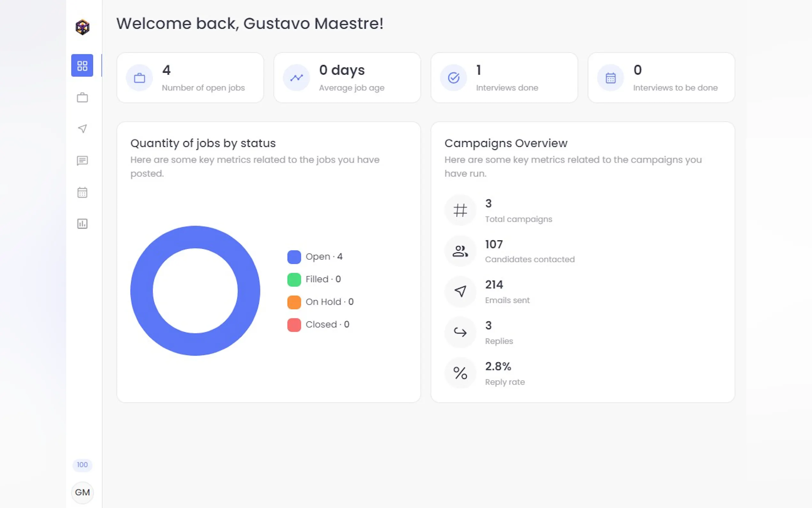The image size is (812, 508).
Task: Open the reports bar-chart icon in sidebar
Action: (x=82, y=224)
